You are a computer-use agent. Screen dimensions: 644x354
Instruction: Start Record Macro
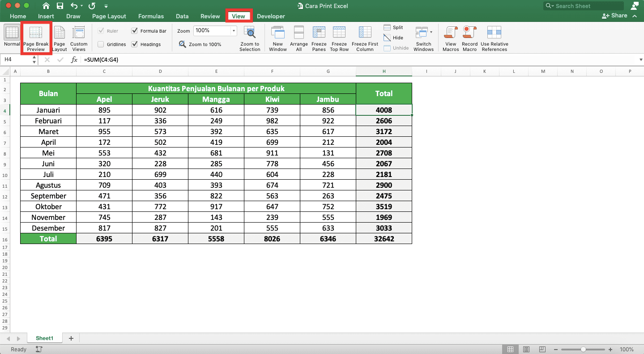pos(469,38)
